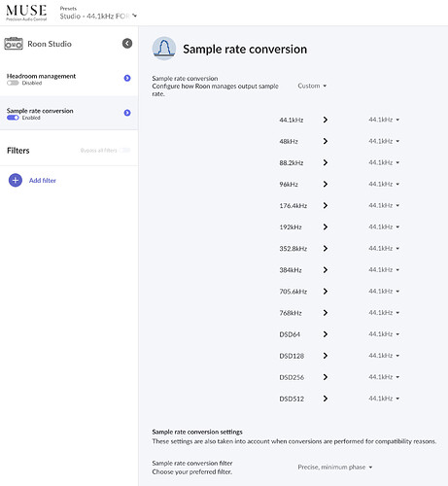
Task: Open the Precise, minimum phase filter dropdown
Action: tap(335, 467)
